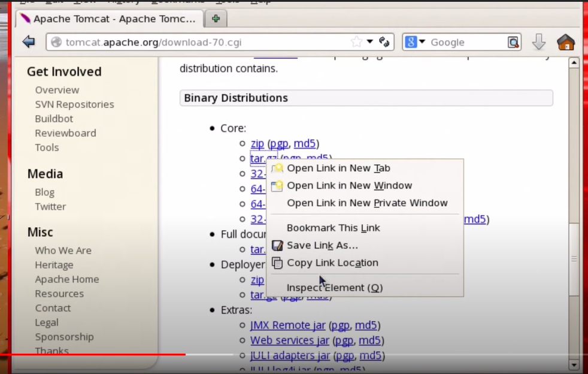Image resolution: width=588 pixels, height=374 pixels.
Task: Click the back arrow navigation button
Action: pyautogui.click(x=29, y=42)
